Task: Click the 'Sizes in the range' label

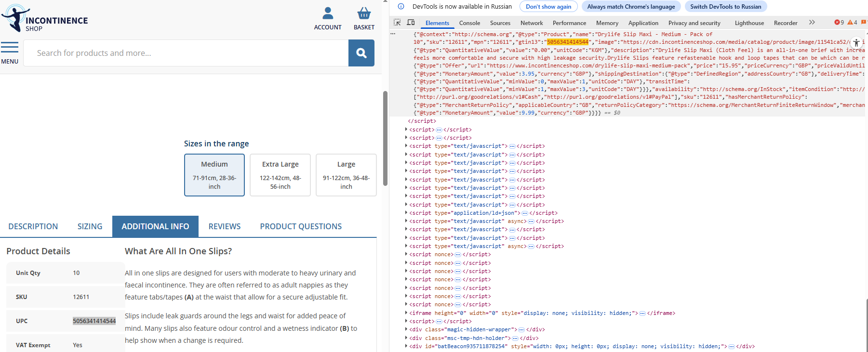Action: pyautogui.click(x=216, y=143)
